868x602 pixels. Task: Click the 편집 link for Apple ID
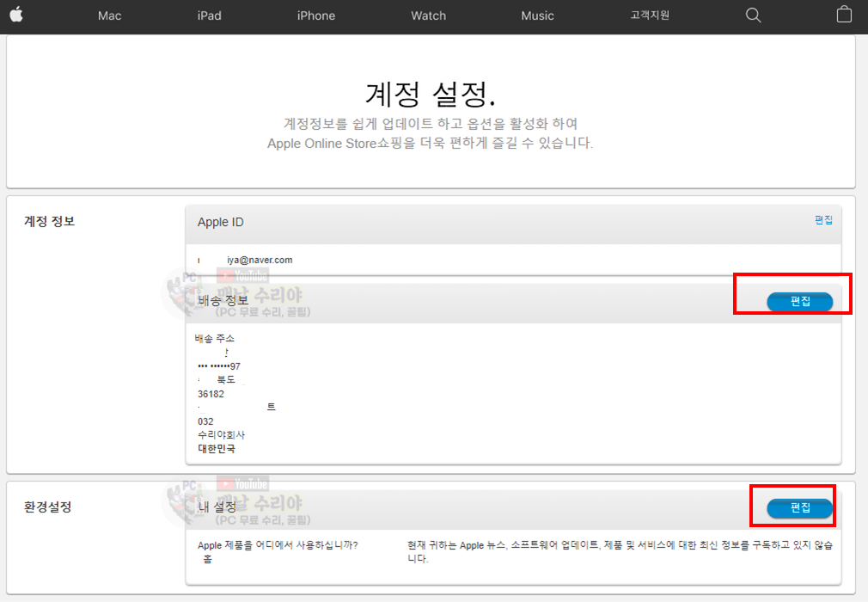(823, 220)
